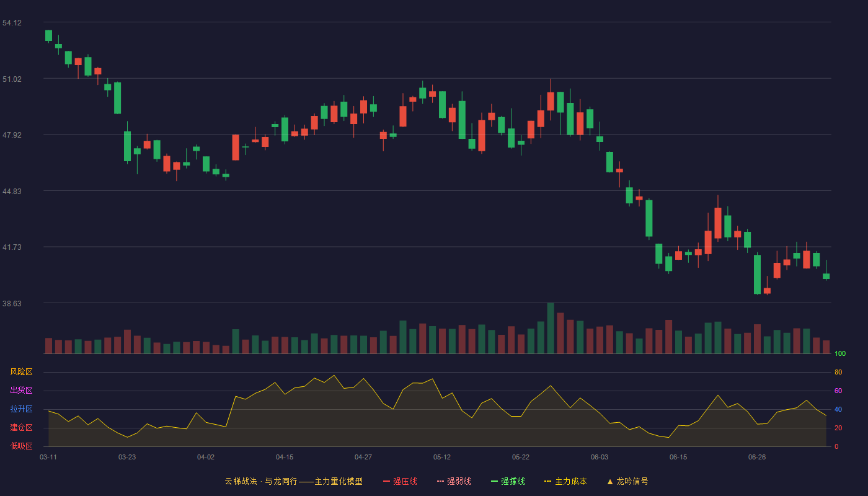Click the 44.83 price axis label

(12, 192)
